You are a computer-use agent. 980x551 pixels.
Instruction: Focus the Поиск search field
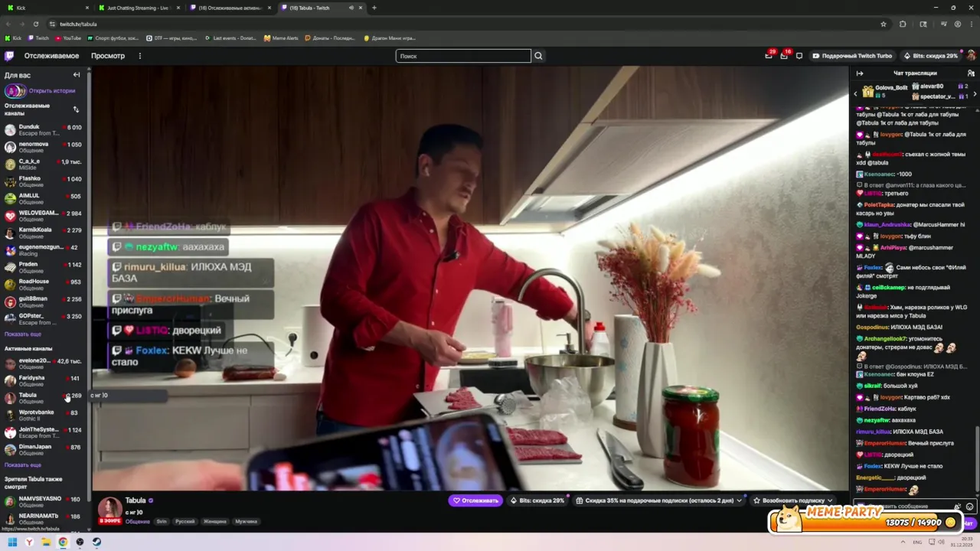click(x=463, y=56)
